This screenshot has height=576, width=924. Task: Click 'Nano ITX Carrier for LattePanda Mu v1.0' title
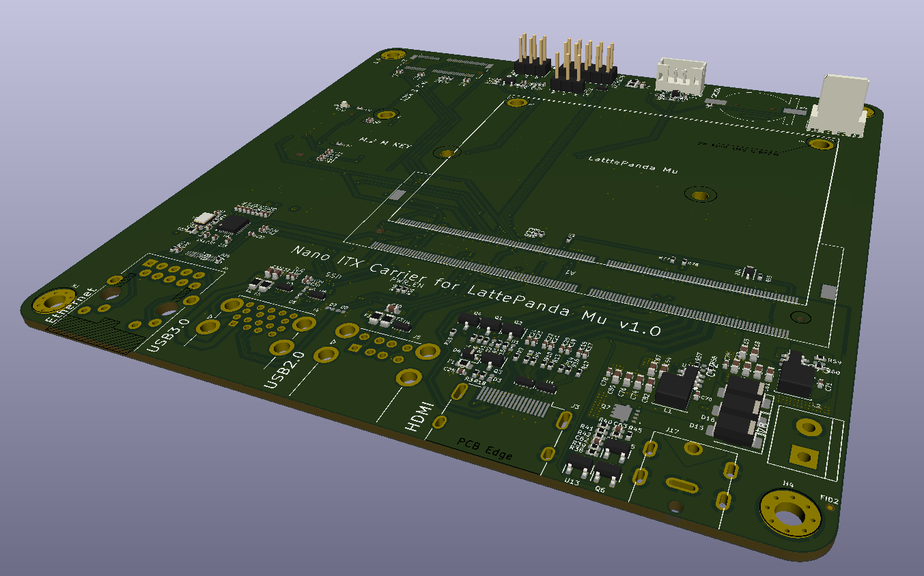pyautogui.click(x=475, y=291)
